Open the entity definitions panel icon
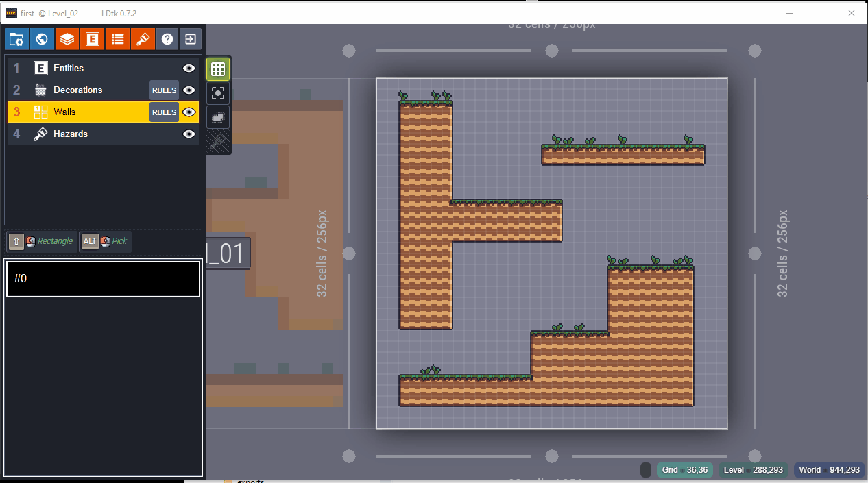The image size is (868, 483). click(92, 39)
